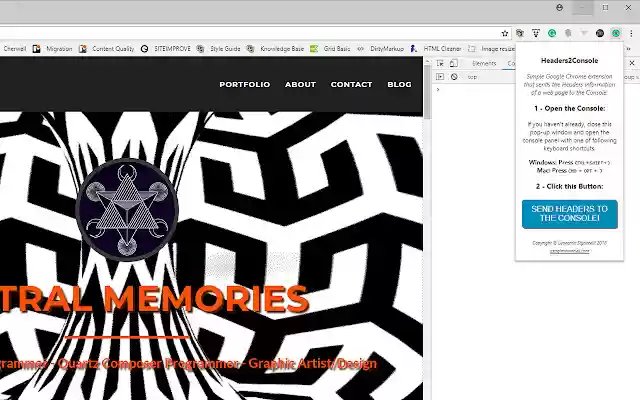
Task: Open Chrome's three-dot menu
Action: coord(631,33)
